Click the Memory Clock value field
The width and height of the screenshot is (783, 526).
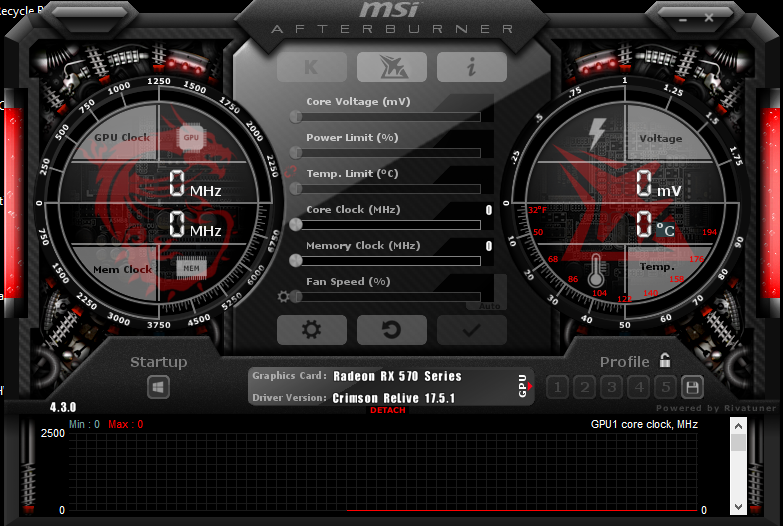488,246
